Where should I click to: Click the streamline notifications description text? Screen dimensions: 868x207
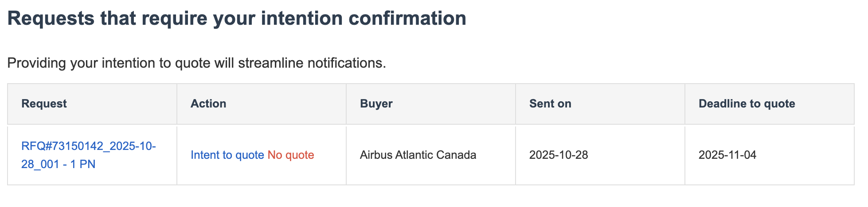pyautogui.click(x=196, y=63)
